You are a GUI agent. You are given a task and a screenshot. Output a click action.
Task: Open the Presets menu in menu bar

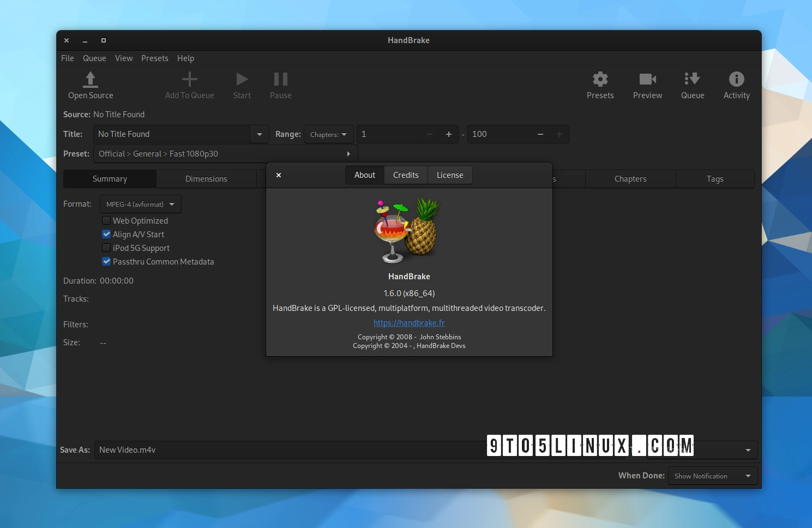[x=154, y=58]
